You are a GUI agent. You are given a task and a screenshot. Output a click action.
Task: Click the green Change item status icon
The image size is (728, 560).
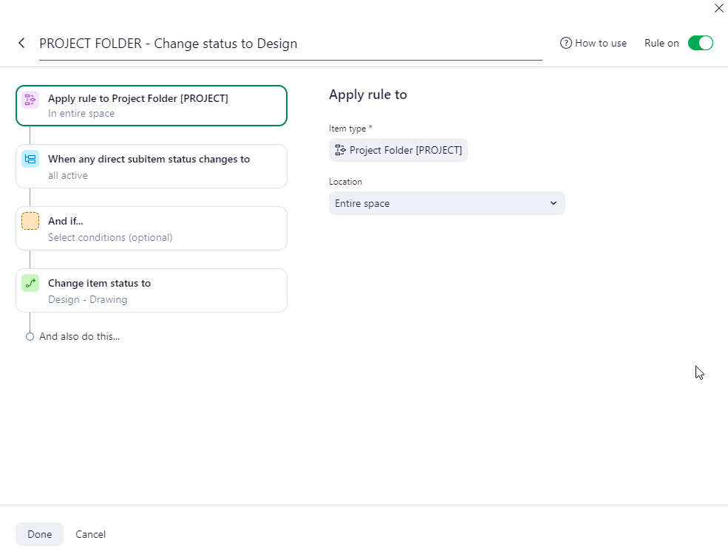[30, 283]
